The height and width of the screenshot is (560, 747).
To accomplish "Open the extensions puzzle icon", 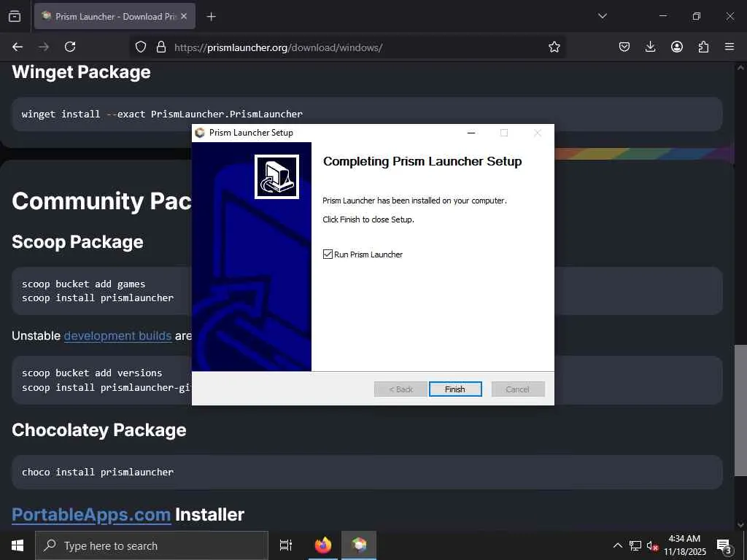I will click(703, 47).
